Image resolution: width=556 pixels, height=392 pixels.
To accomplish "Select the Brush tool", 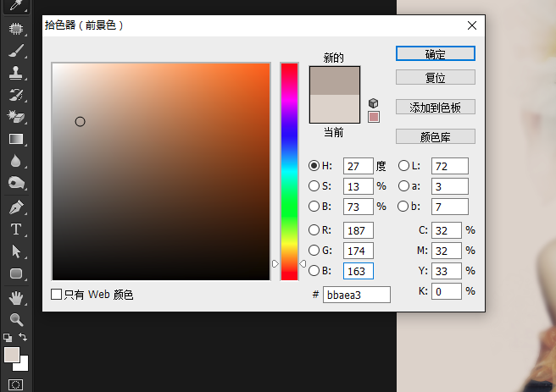I will click(16, 51).
